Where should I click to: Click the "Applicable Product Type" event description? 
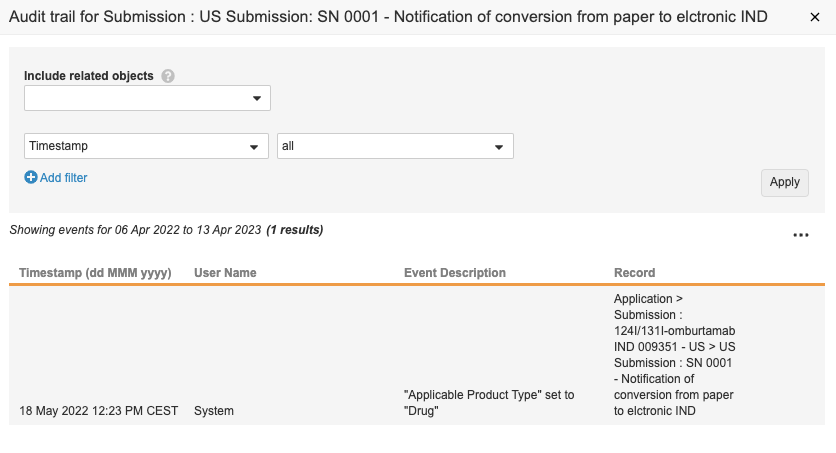(x=481, y=403)
